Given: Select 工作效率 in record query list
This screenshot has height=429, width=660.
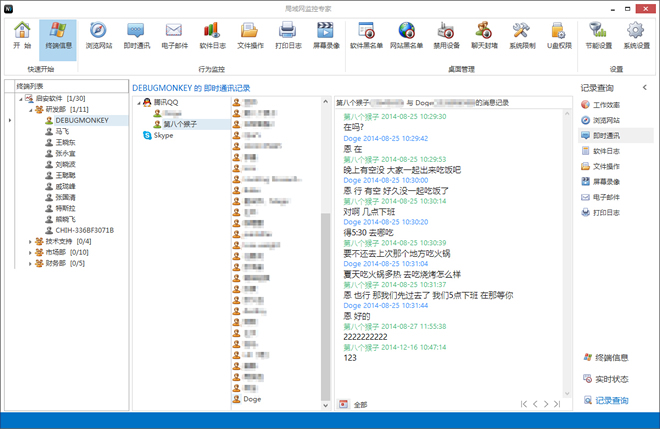Looking at the screenshot, I should coord(606,104).
